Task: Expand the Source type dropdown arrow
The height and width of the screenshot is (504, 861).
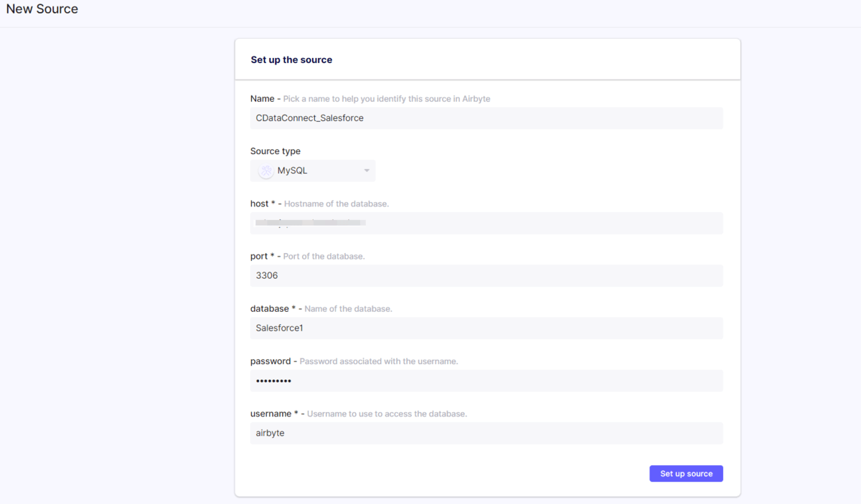Action: [x=367, y=171]
